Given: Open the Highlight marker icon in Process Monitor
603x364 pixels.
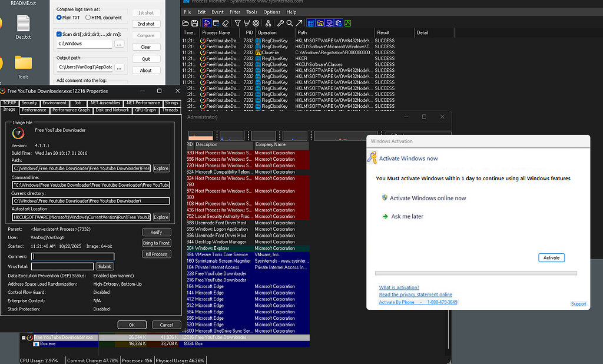Looking at the screenshot, I should point(247,23).
